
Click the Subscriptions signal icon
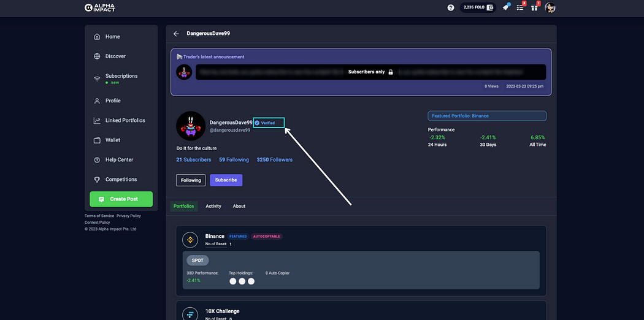[97, 79]
